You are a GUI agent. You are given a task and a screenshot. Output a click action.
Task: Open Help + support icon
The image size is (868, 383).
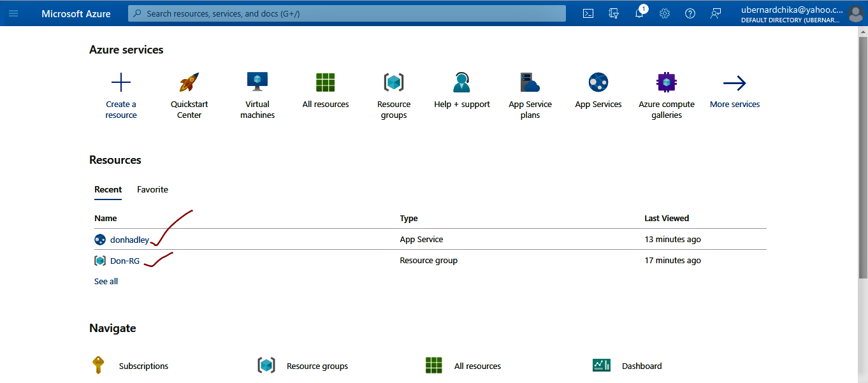462,82
